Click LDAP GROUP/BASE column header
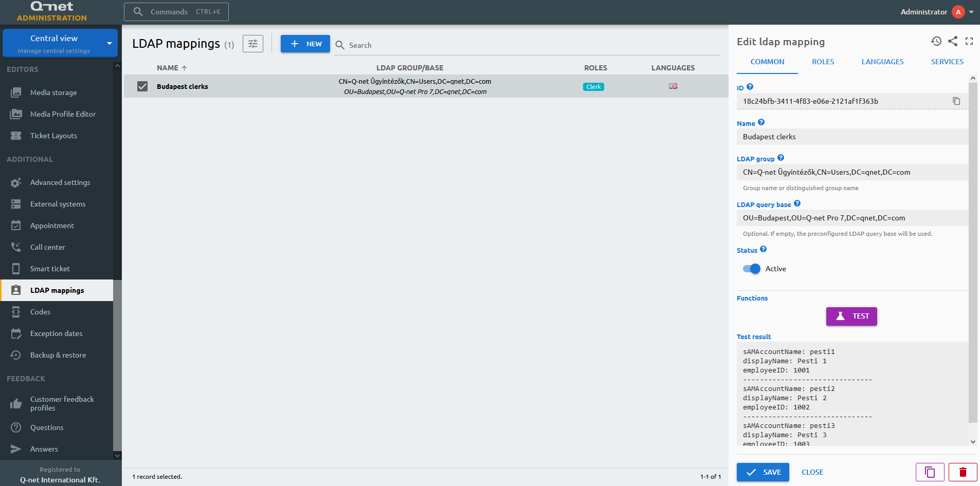Screen dimensions: 980x486 tap(410, 68)
